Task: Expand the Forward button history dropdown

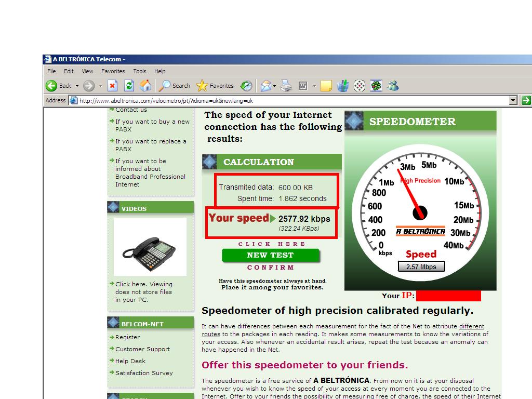Action: coord(100,86)
